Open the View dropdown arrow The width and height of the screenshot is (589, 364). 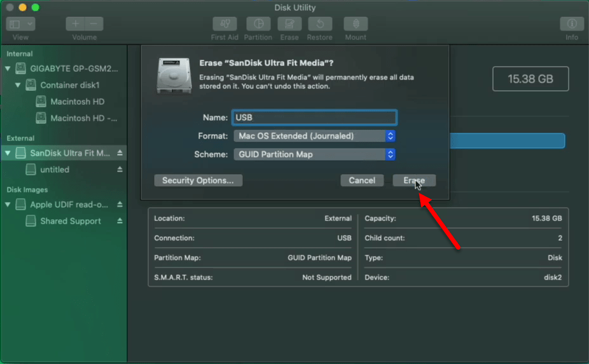click(x=30, y=24)
